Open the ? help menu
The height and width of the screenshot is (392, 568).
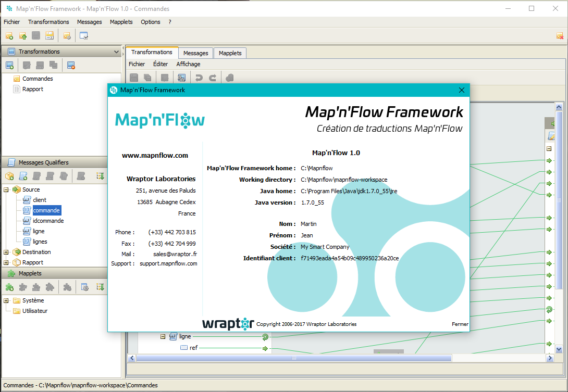pyautogui.click(x=170, y=22)
